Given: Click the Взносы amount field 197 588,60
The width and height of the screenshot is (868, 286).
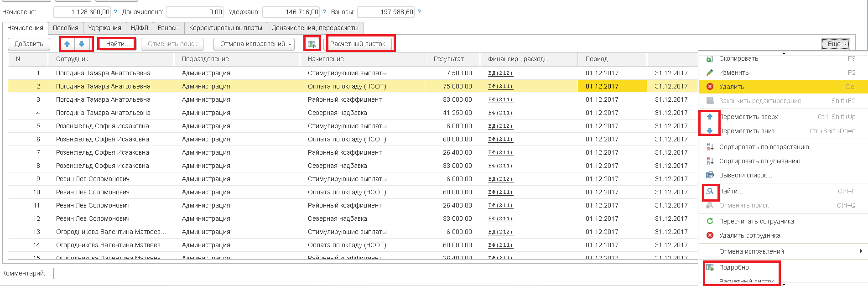Looking at the screenshot, I should click(x=386, y=12).
